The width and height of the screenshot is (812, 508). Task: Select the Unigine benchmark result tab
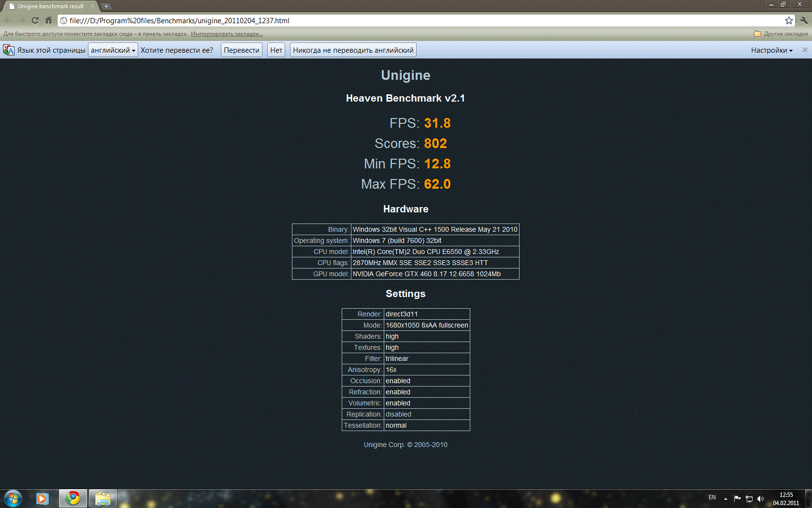tap(50, 6)
